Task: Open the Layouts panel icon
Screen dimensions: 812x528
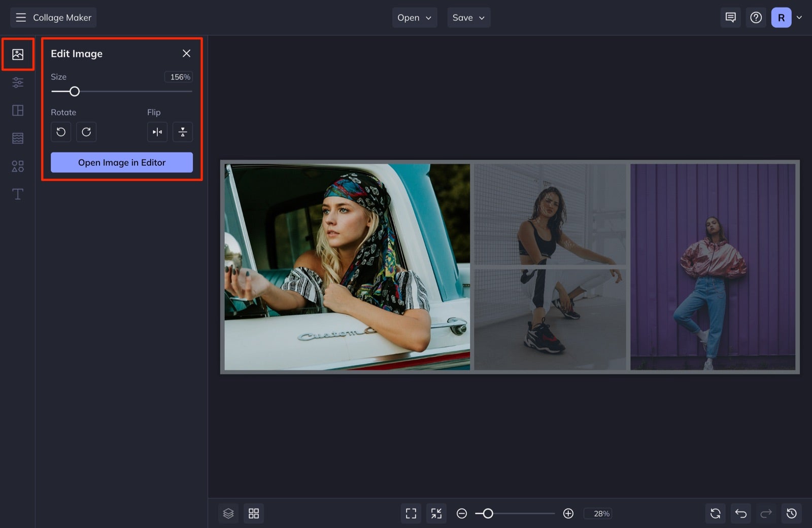Action: pyautogui.click(x=18, y=110)
